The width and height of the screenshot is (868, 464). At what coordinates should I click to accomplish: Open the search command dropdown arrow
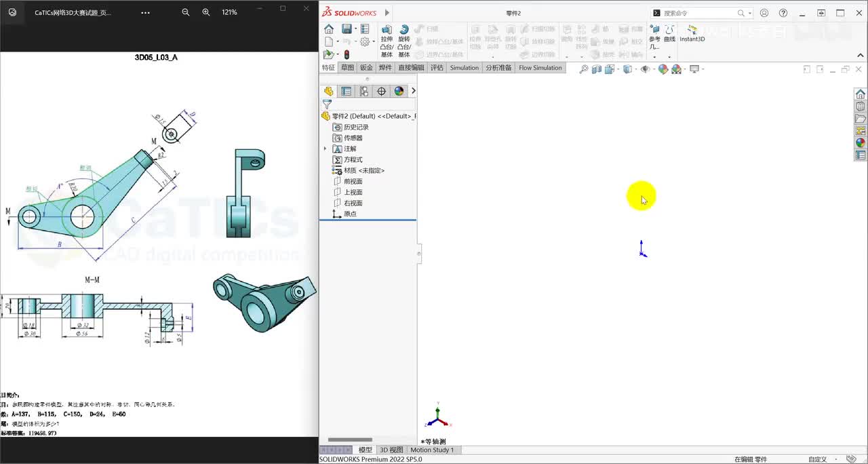tap(749, 13)
